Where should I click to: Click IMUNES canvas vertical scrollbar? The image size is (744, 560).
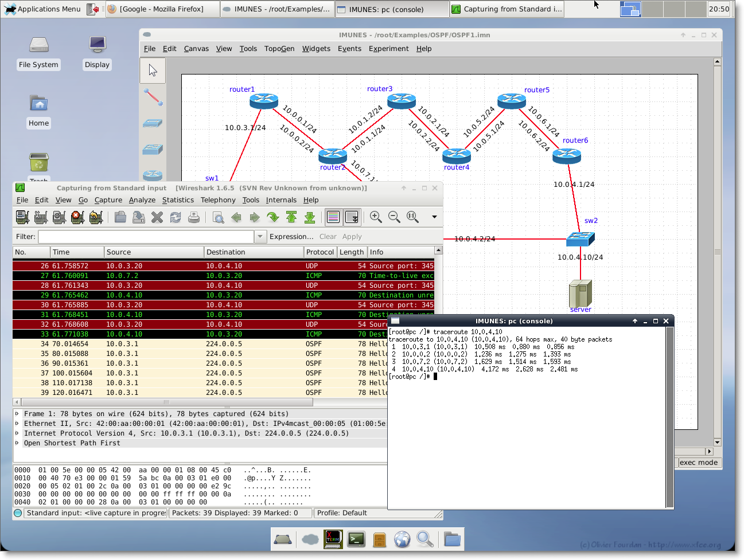[x=717, y=252]
